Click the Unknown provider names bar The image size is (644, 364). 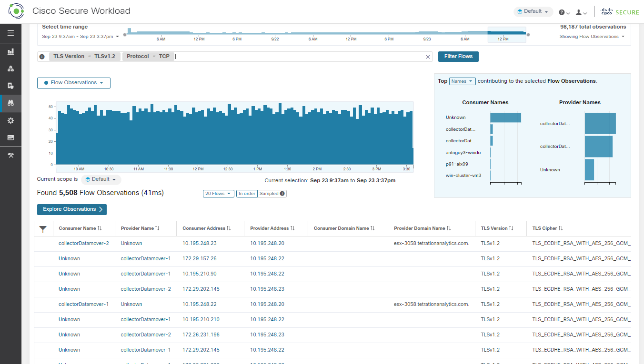point(589,170)
